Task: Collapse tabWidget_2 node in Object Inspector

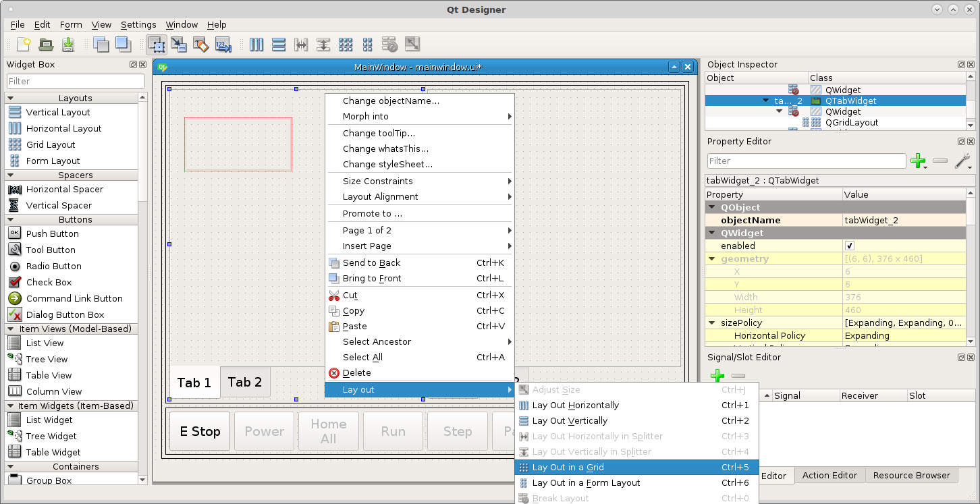Action: tap(766, 101)
